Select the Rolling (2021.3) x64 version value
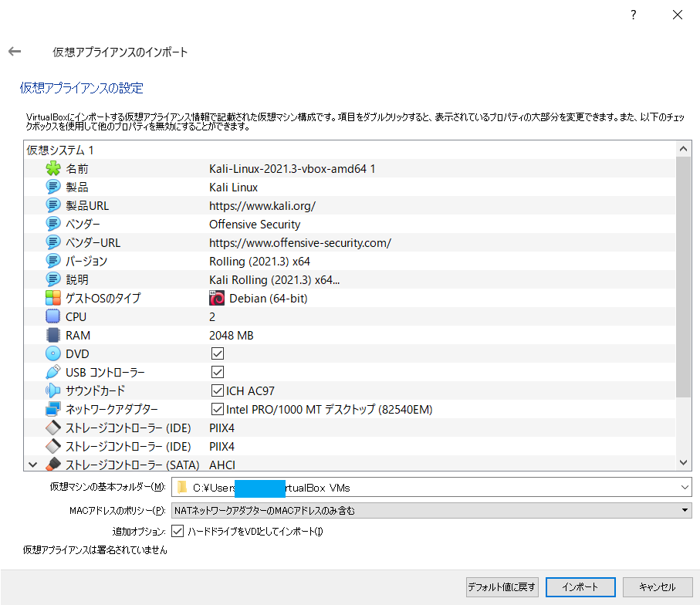Screen dimensions: 700x605 (x=259, y=261)
